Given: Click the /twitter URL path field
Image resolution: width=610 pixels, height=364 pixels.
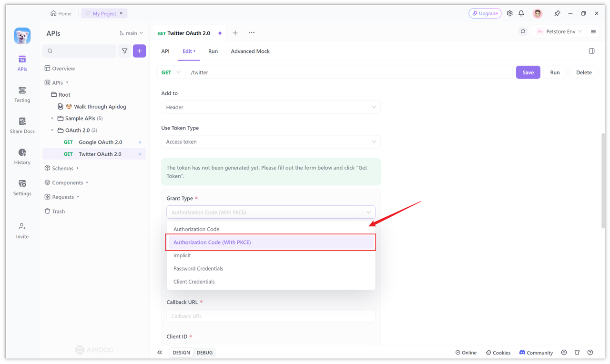Looking at the screenshot, I should [x=349, y=72].
